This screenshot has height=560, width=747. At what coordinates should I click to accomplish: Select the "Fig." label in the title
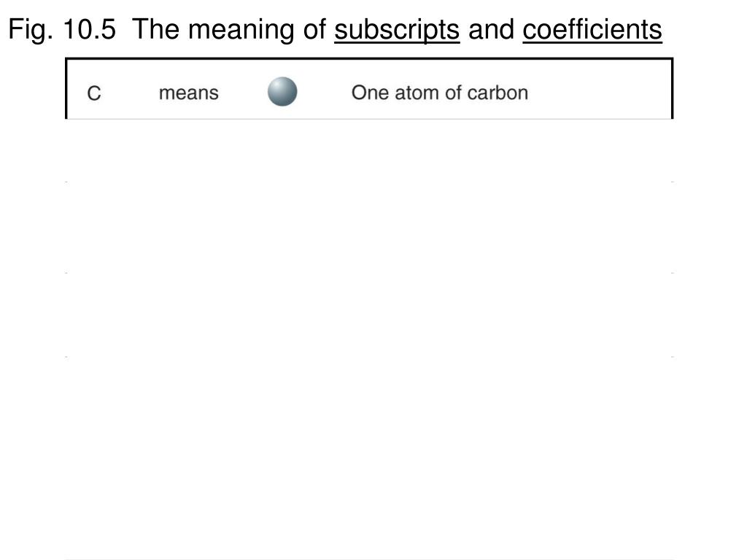click(x=31, y=29)
